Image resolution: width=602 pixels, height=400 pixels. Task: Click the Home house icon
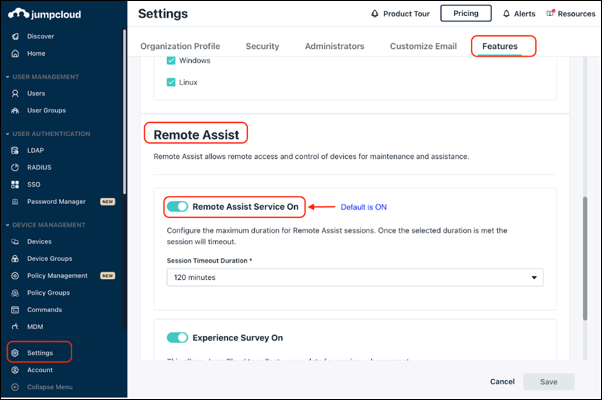click(x=15, y=53)
